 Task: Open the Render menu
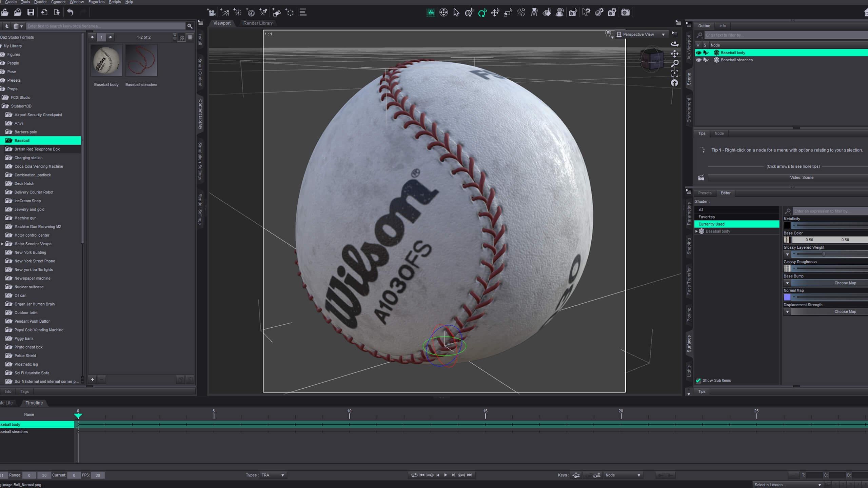(x=40, y=2)
